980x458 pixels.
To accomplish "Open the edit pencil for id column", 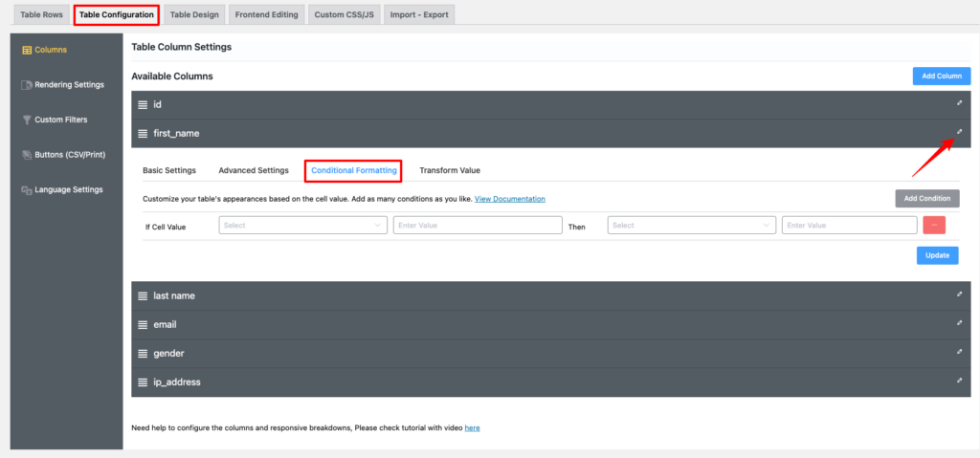I will point(959,103).
